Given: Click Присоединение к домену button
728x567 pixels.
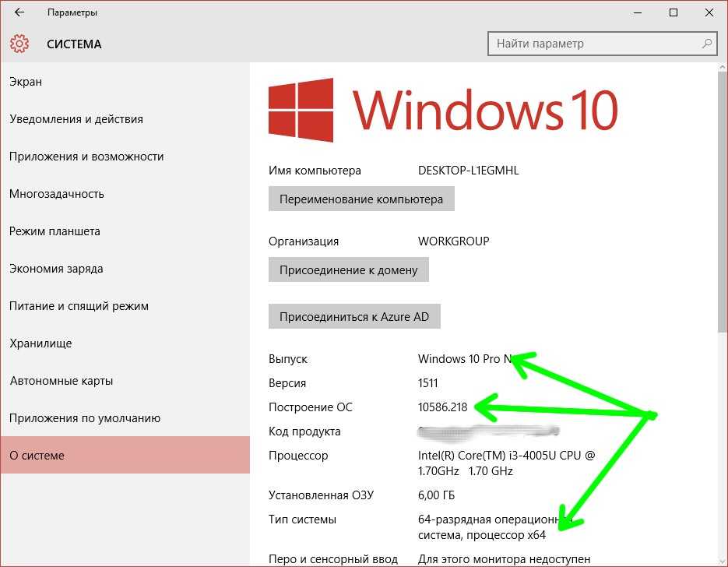Looking at the screenshot, I should 348,269.
